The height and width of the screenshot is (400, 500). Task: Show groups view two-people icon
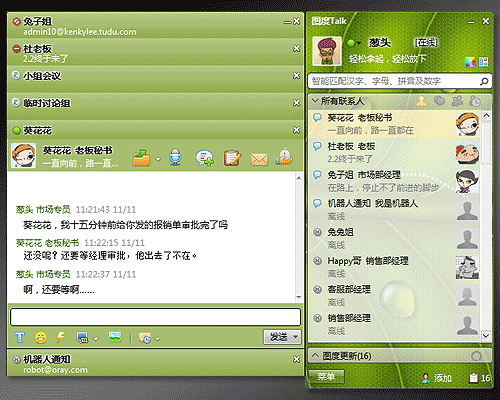point(457,101)
